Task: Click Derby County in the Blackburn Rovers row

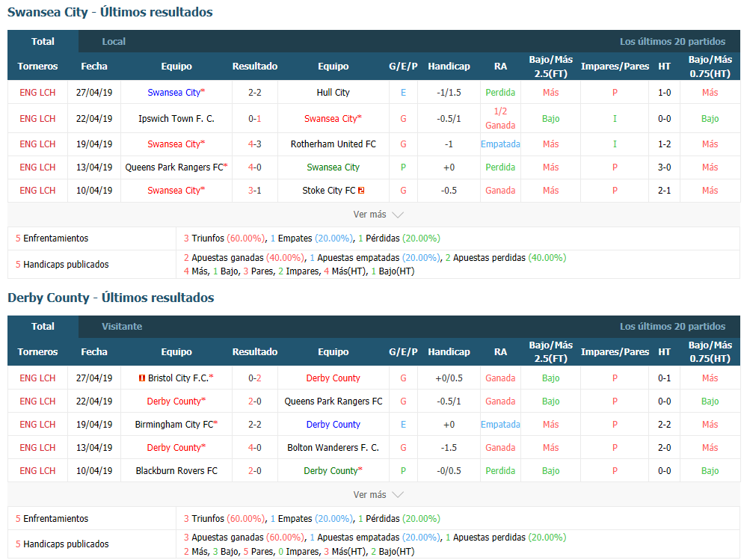Action: 331,471
